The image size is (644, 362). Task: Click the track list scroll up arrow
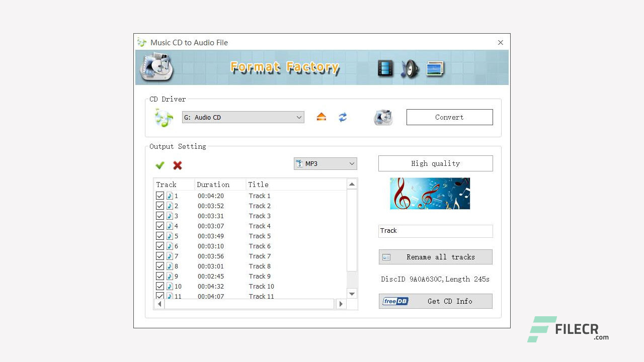[352, 185]
